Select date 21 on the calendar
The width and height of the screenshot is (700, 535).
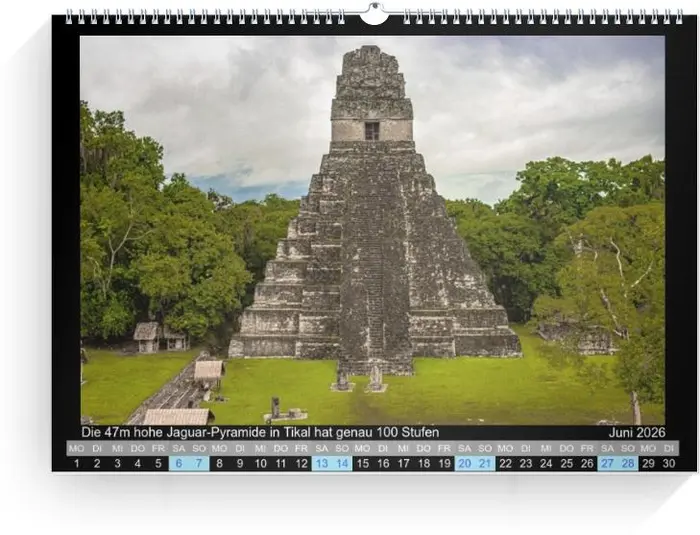[x=485, y=464]
